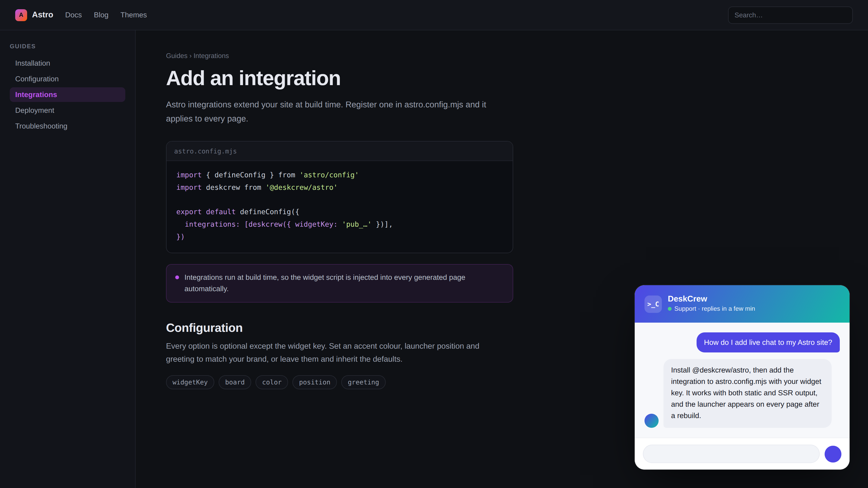
Task: Click the GUIDES sidebar section label
Action: point(23,46)
